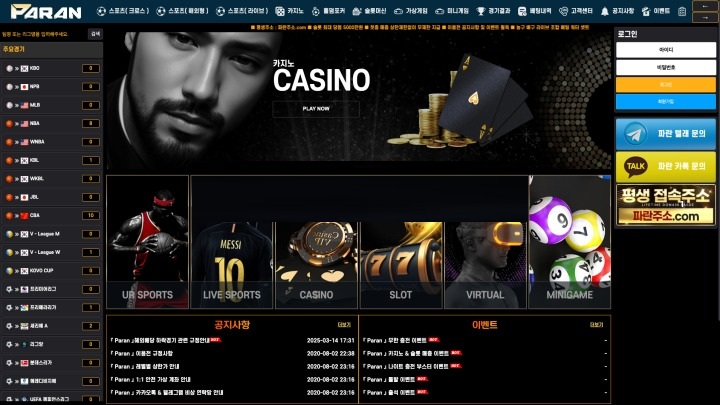Image resolution: width=720 pixels, height=405 pixels.
Task: Click the clipboard icon in top bar
Action: [x=682, y=11]
